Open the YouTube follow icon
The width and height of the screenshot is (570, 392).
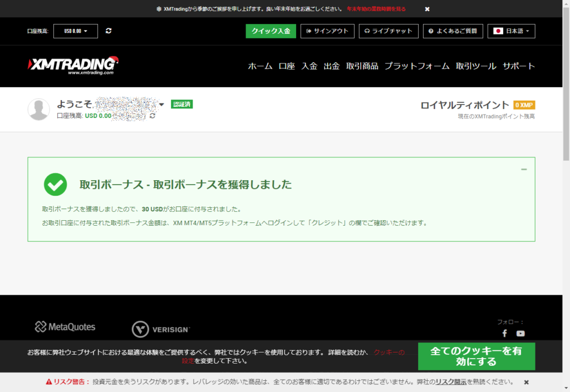tap(520, 333)
